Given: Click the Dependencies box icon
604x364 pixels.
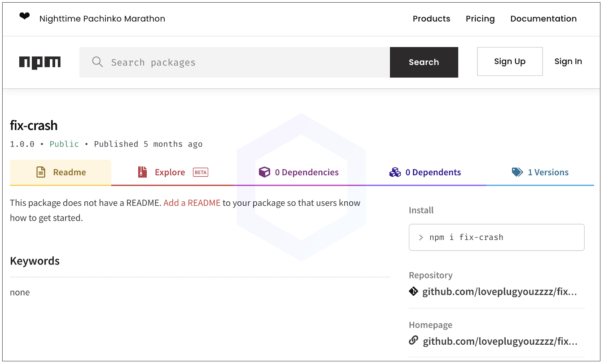Looking at the screenshot, I should [x=264, y=172].
